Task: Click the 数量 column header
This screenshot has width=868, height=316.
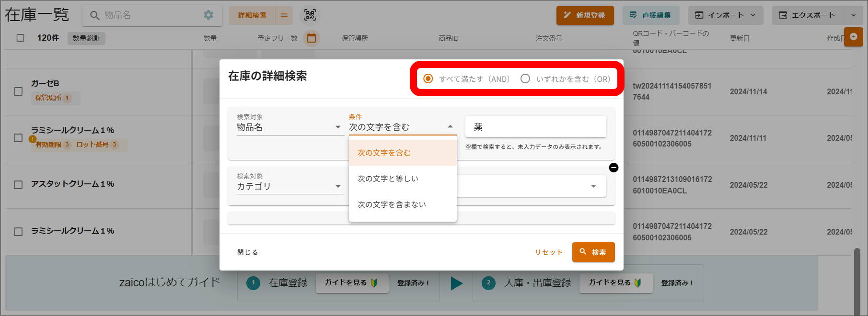Action: 210,38
